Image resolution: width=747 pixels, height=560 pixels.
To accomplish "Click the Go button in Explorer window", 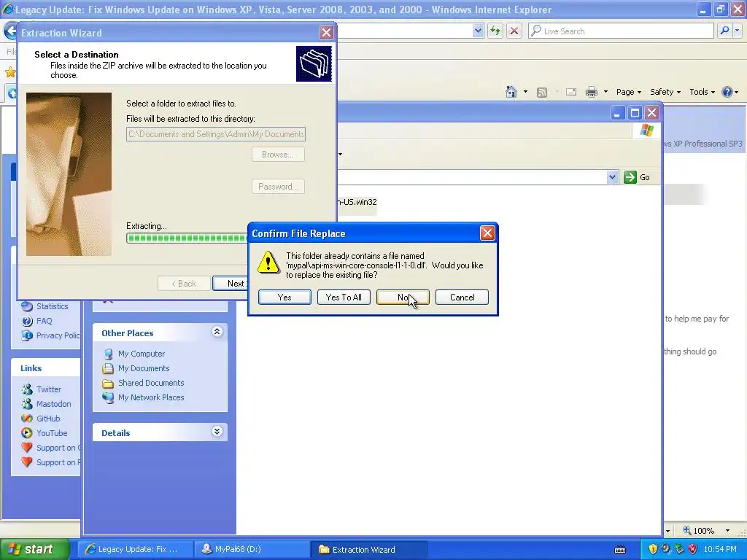I will pyautogui.click(x=637, y=177).
